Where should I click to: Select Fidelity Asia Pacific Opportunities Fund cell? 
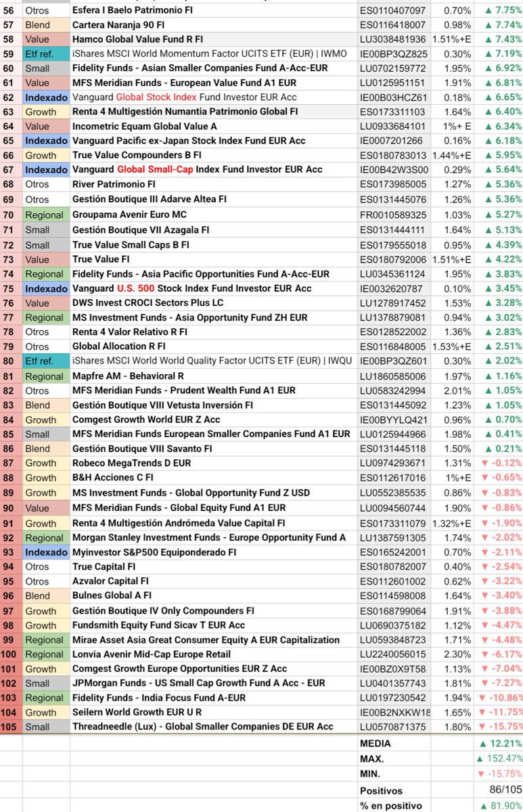pos(201,274)
